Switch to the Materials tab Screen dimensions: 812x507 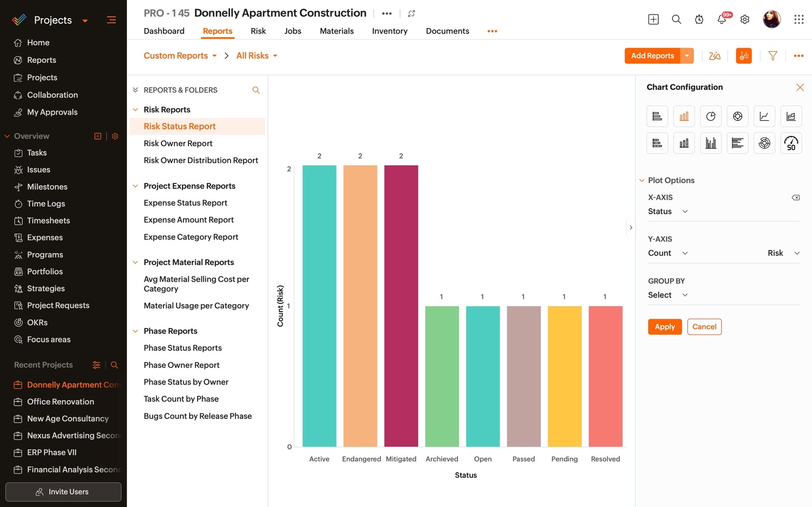336,31
